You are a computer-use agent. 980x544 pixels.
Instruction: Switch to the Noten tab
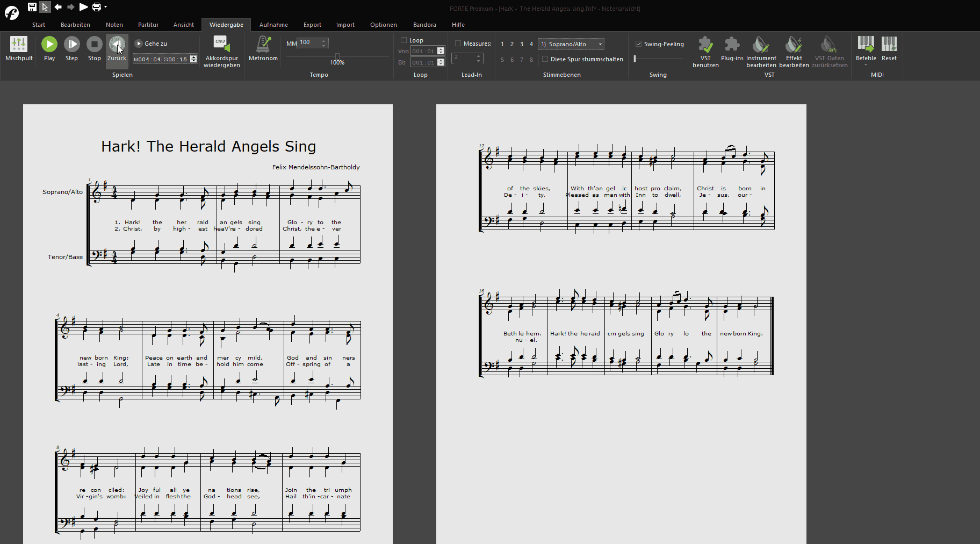click(x=114, y=25)
